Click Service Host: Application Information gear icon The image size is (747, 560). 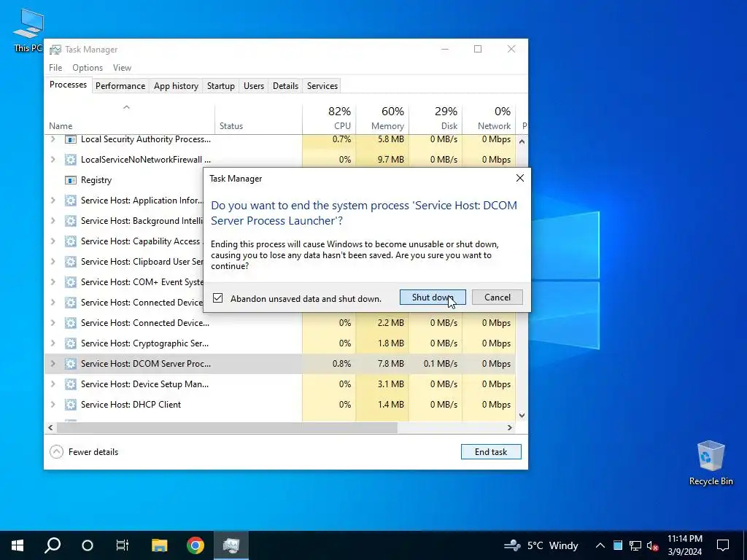[x=71, y=201]
